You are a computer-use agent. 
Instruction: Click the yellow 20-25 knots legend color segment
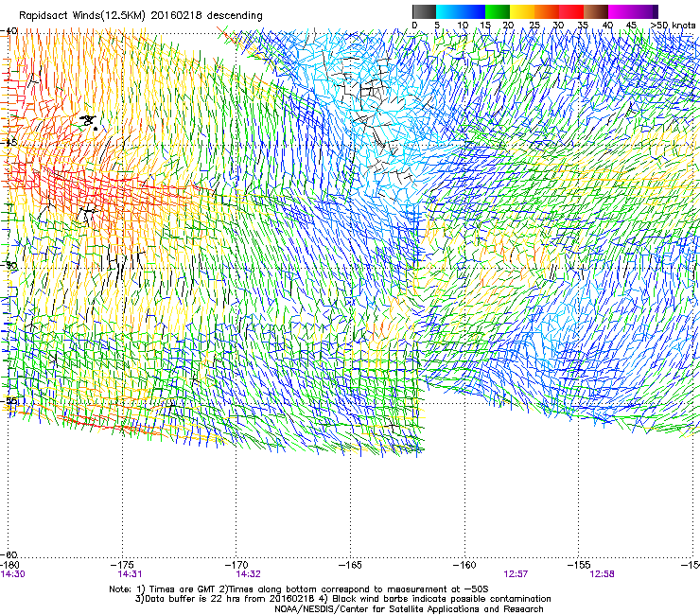click(522, 11)
